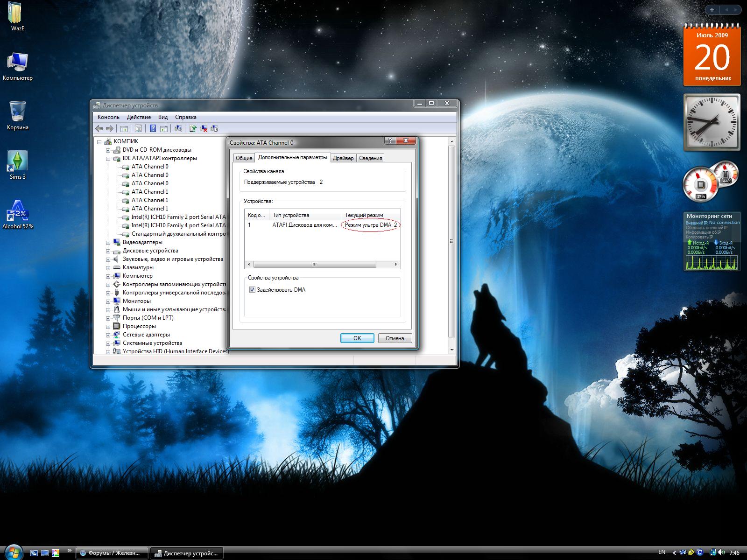Collapse IDE ATA/ATAPI контроллеры node
The width and height of the screenshot is (747, 560).
click(x=108, y=159)
